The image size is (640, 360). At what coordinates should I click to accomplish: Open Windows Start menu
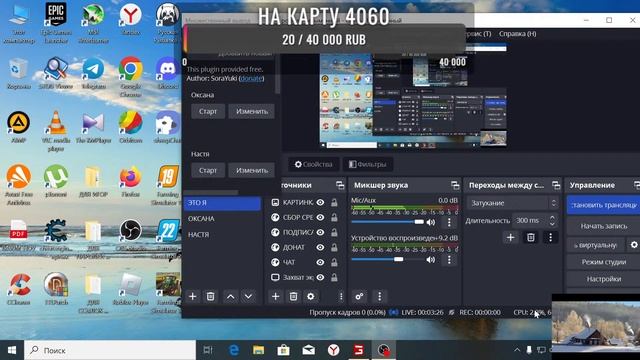tap(12, 350)
